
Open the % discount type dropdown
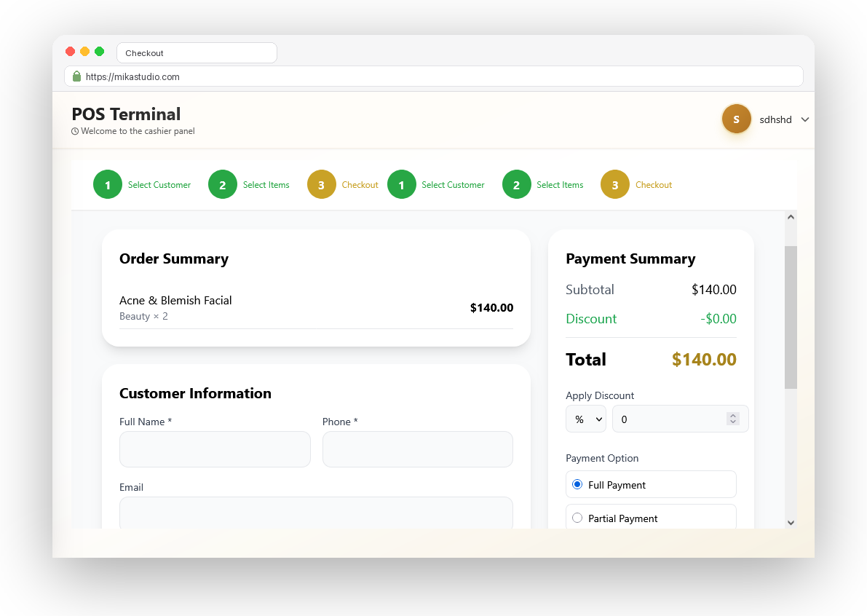(x=585, y=419)
